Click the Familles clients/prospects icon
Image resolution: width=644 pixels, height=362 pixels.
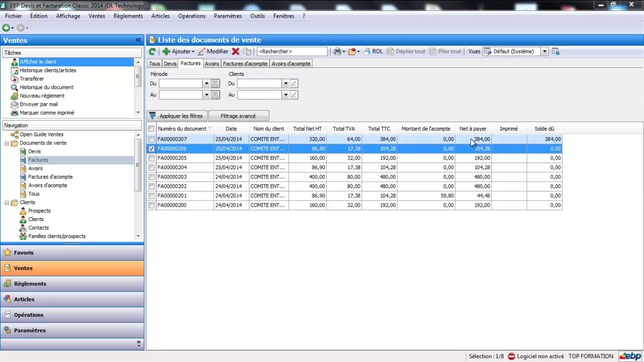23,236
